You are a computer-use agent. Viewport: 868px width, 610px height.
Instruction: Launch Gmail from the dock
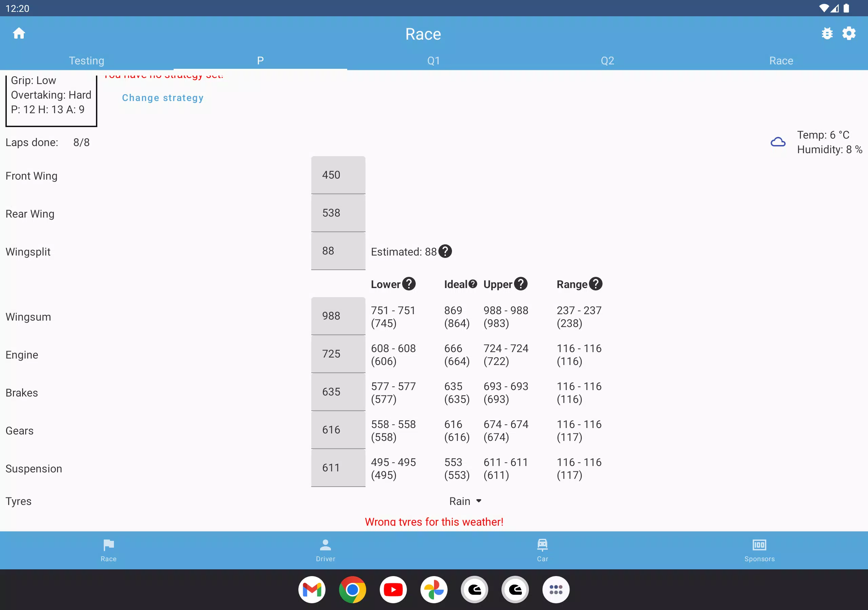click(x=312, y=590)
